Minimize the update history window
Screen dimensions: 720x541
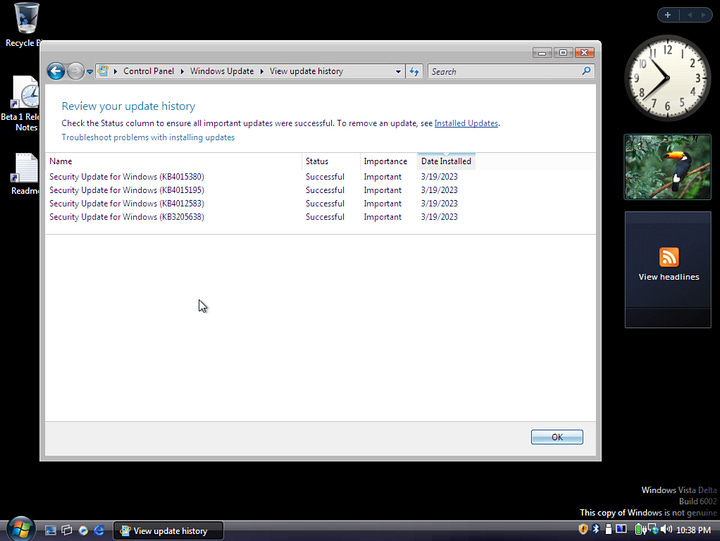542,53
